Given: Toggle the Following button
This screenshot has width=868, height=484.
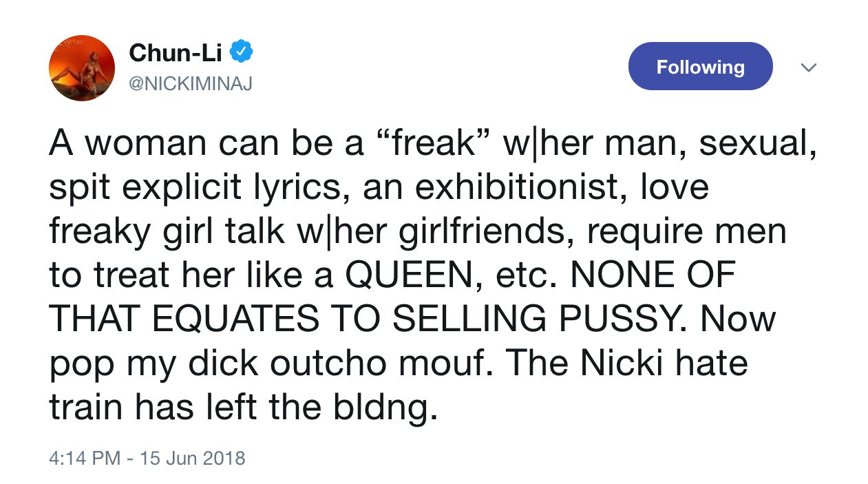Looking at the screenshot, I should click(x=700, y=67).
